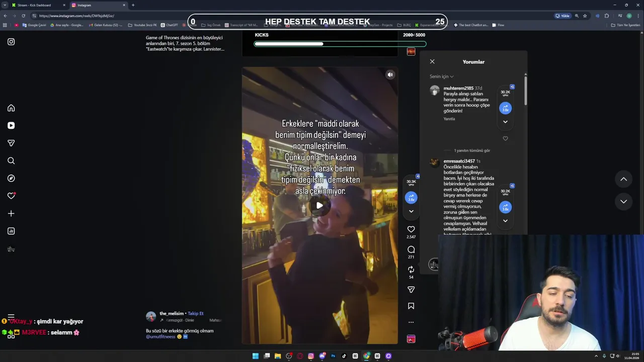Toggle the reel sound with the speaker icon
644x362 pixels.
(x=390, y=74)
